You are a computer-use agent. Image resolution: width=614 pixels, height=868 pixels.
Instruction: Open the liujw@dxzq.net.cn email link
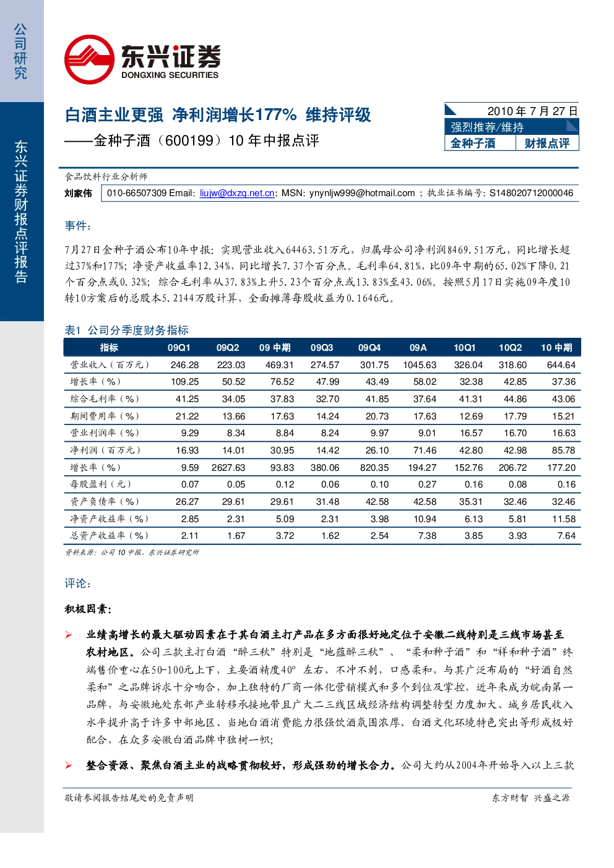pyautogui.click(x=237, y=193)
